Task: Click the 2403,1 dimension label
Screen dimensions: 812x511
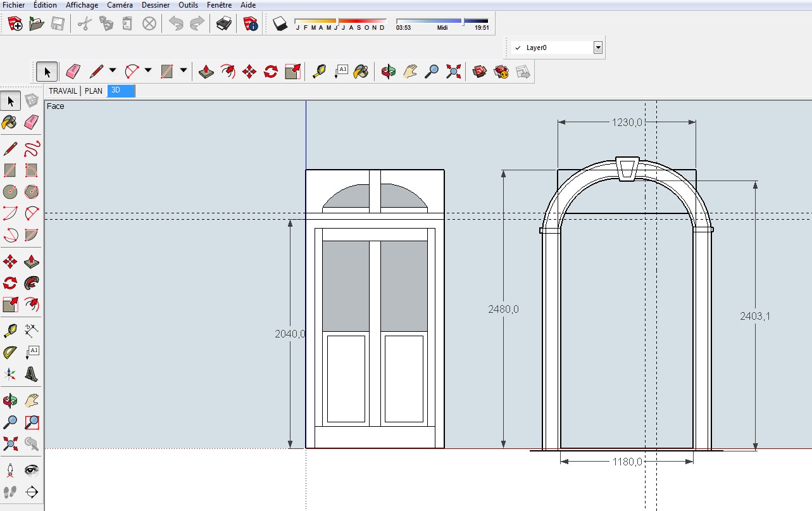Action: coord(755,317)
